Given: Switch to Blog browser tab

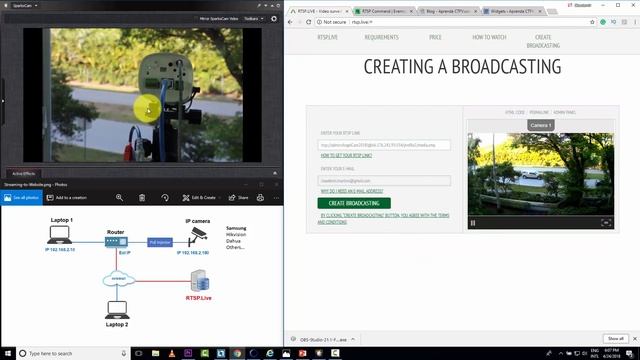Looking at the screenshot, I should (448, 11).
